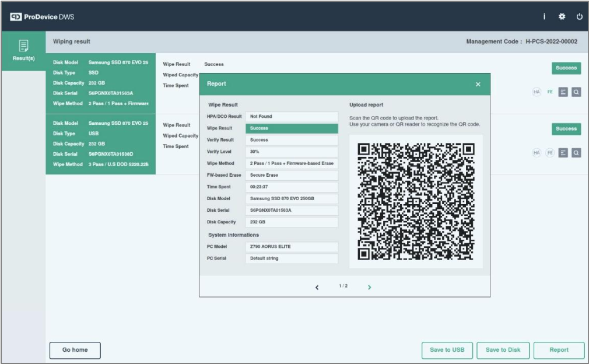Click the Go home button
This screenshot has width=589, height=364.
(75, 350)
